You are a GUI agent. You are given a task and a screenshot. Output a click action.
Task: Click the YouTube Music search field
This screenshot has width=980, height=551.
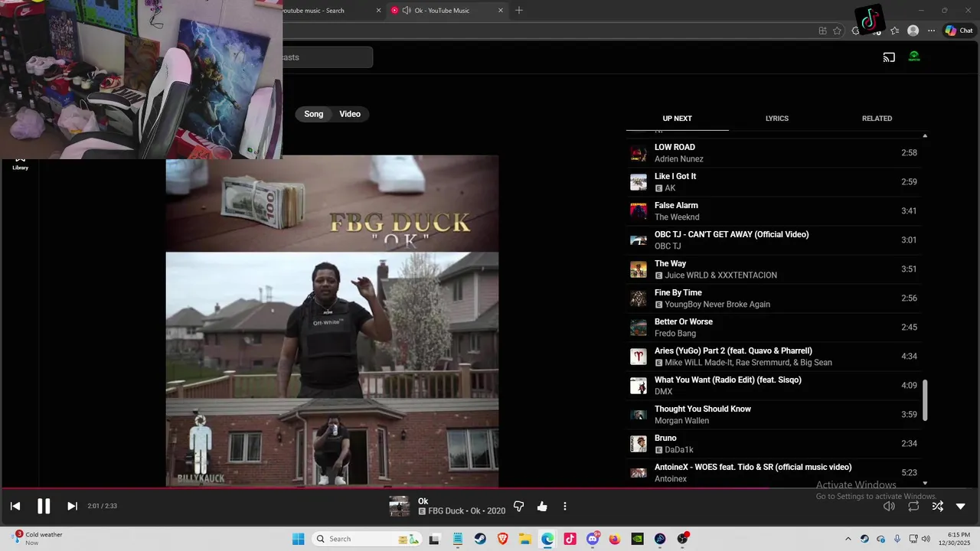[328, 57]
